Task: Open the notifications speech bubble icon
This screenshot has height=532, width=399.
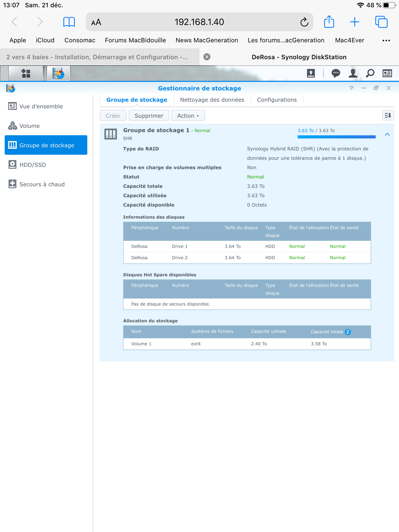Action: tap(336, 74)
